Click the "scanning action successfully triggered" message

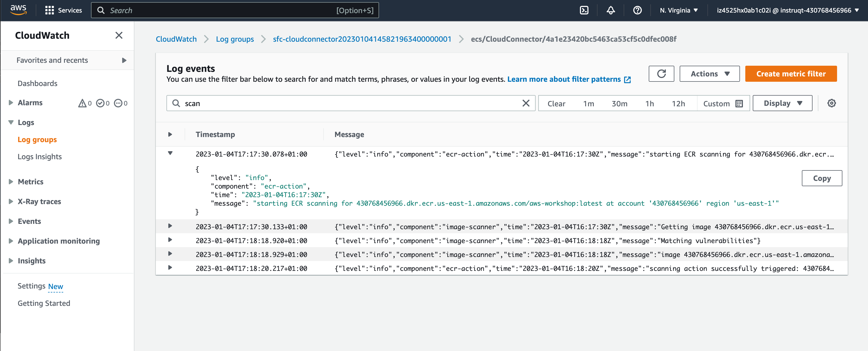pos(584,268)
